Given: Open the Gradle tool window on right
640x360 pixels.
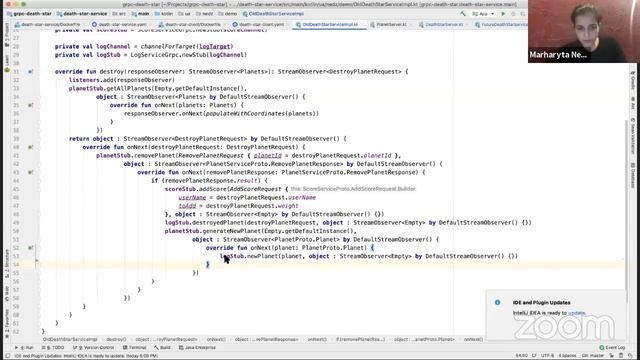Looking at the screenshot, I should pyautogui.click(x=633, y=80).
